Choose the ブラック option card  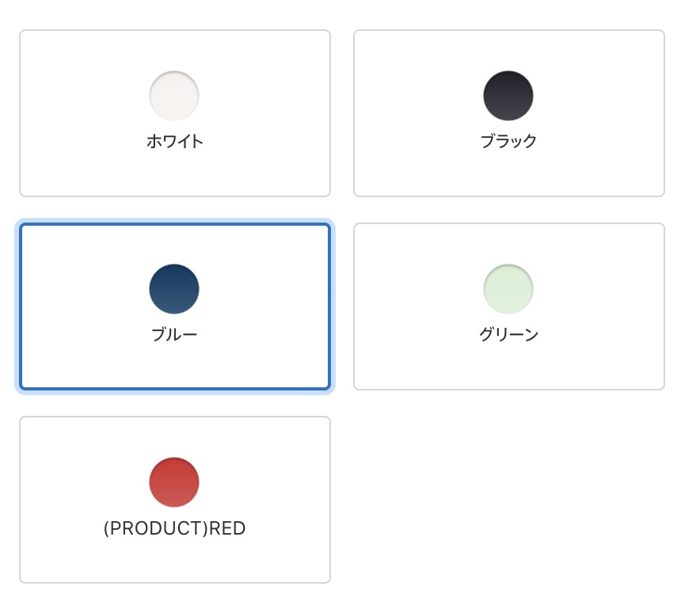[509, 113]
